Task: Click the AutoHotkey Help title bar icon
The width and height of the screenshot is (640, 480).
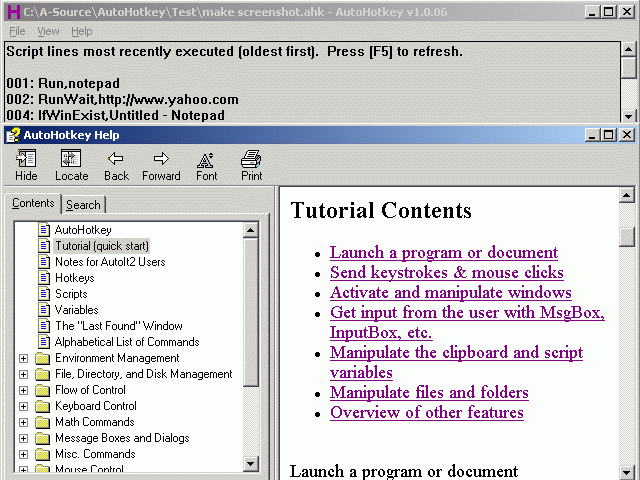Action: 12,134
